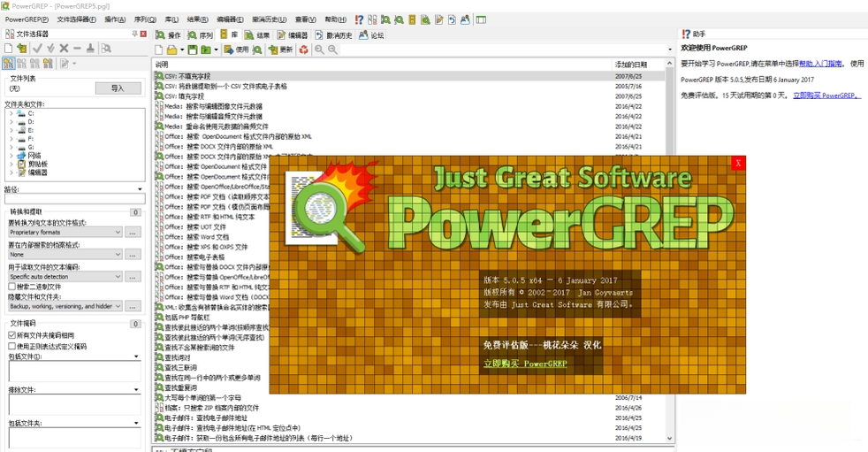Screen dimensions: 868x452
Task: Click the white page icon in File Selector toolbar
Action: pyautogui.click(x=8, y=49)
